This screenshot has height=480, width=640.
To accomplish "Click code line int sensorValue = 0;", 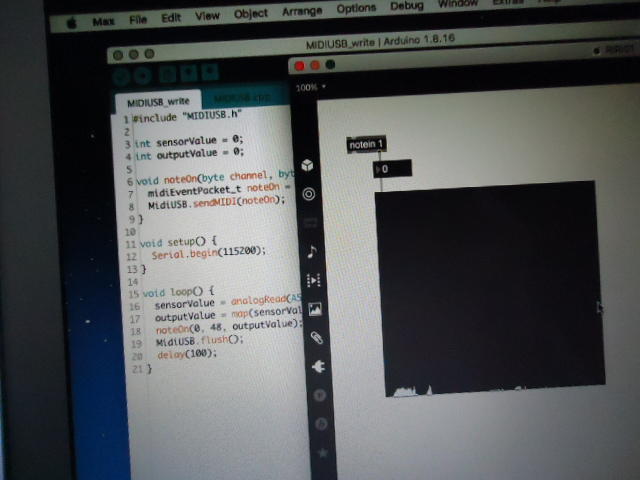I will [189, 142].
